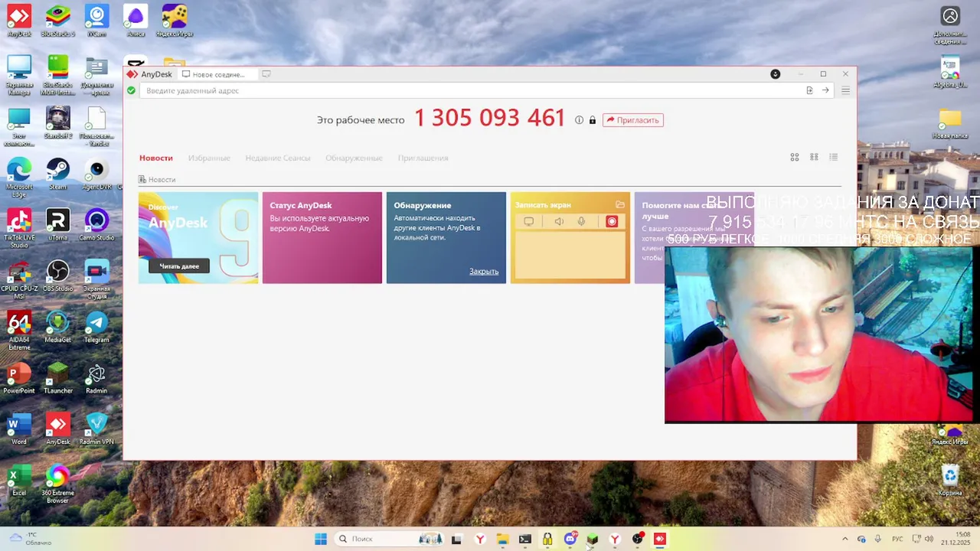Click the green connection status checkmark

pos(131,90)
